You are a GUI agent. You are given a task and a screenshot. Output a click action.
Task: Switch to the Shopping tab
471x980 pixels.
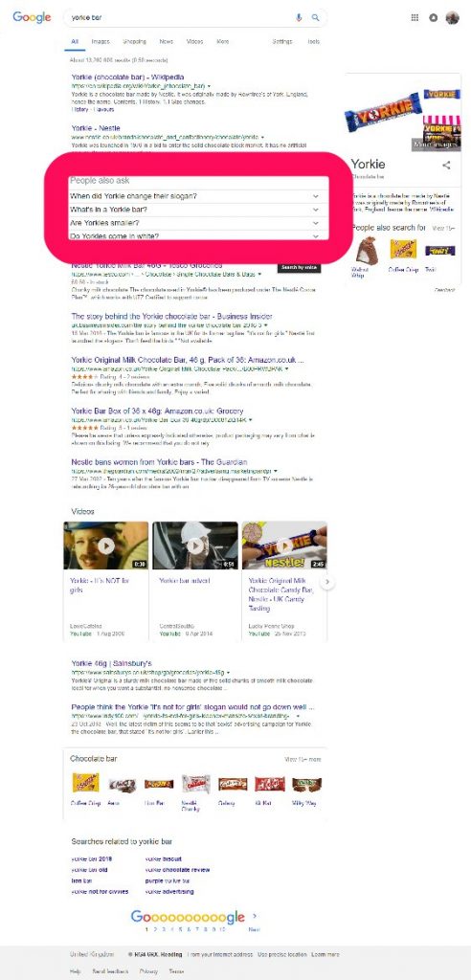[134, 42]
